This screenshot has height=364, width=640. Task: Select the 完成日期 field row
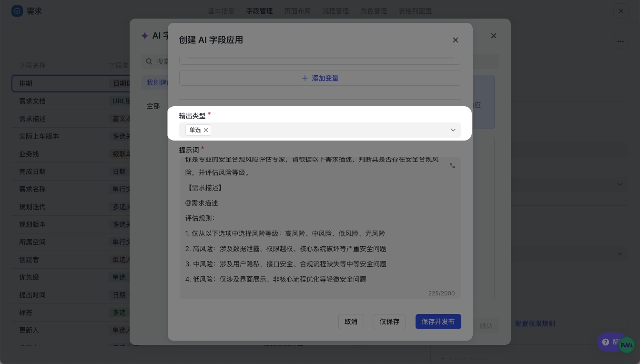tap(71, 172)
